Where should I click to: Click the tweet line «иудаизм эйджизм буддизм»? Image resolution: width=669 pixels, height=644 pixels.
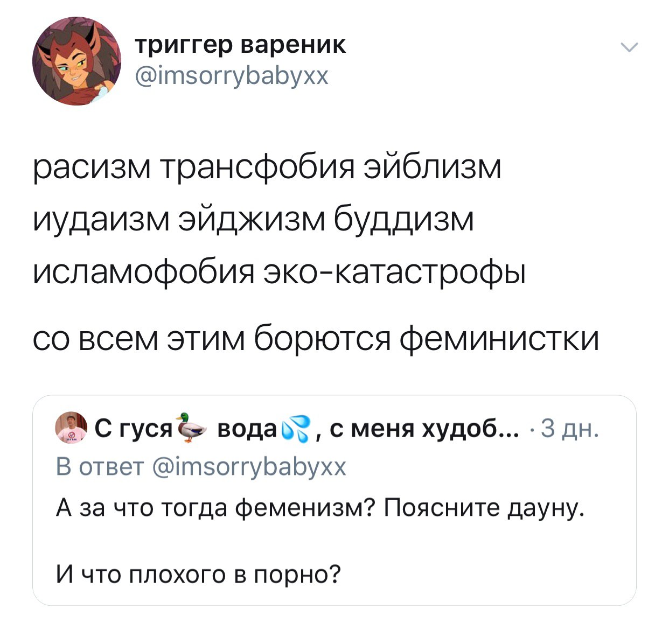tap(253, 221)
